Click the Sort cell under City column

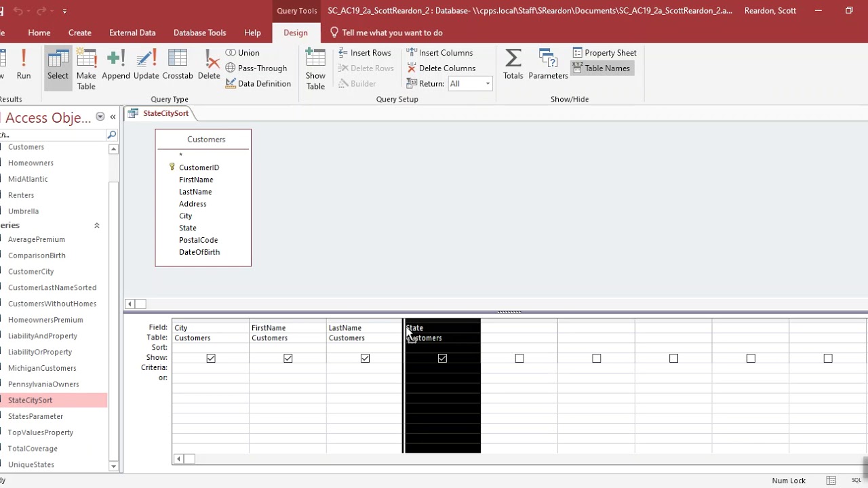click(211, 347)
